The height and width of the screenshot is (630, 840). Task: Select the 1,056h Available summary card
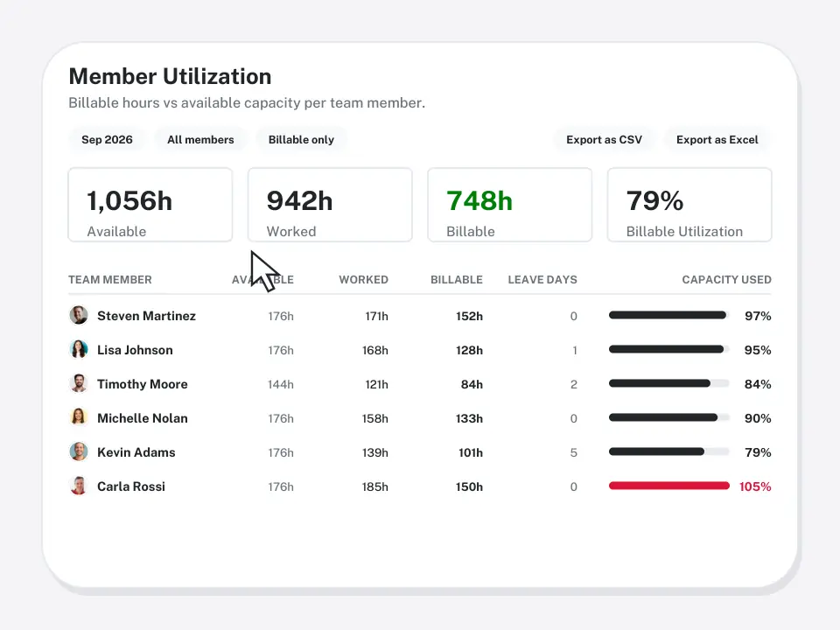150,205
